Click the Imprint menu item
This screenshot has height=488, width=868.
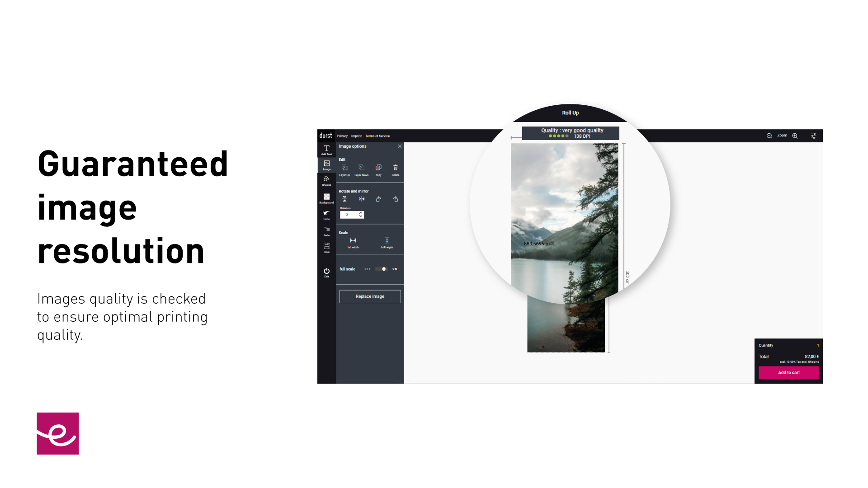[x=355, y=136]
